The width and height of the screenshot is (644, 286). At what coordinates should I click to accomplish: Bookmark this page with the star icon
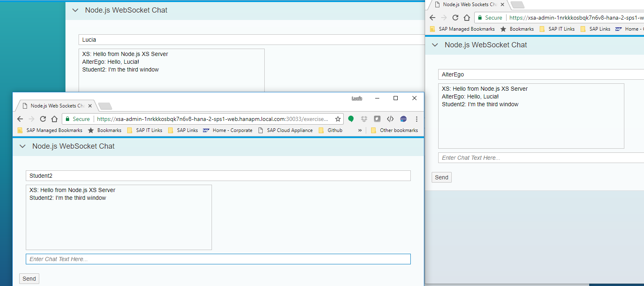tap(338, 119)
